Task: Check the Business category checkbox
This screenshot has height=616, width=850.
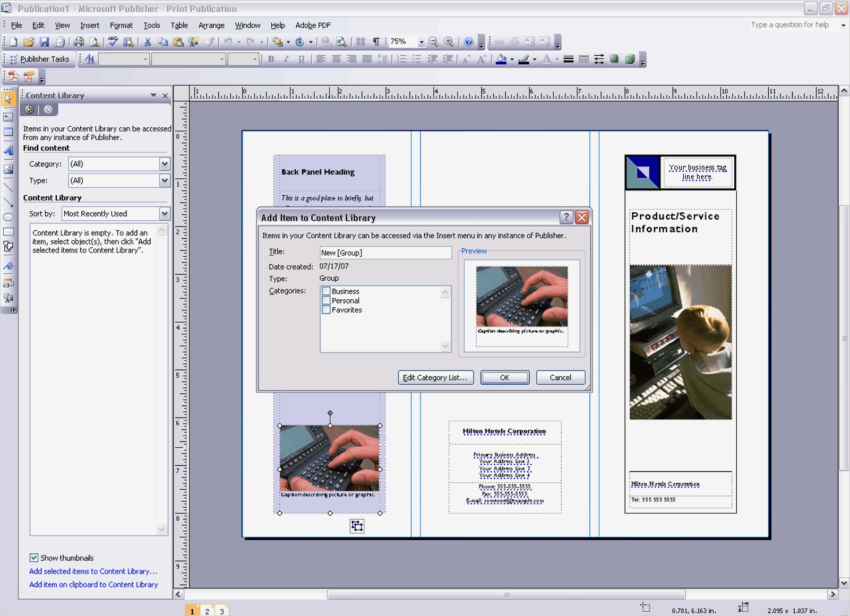Action: click(x=327, y=291)
